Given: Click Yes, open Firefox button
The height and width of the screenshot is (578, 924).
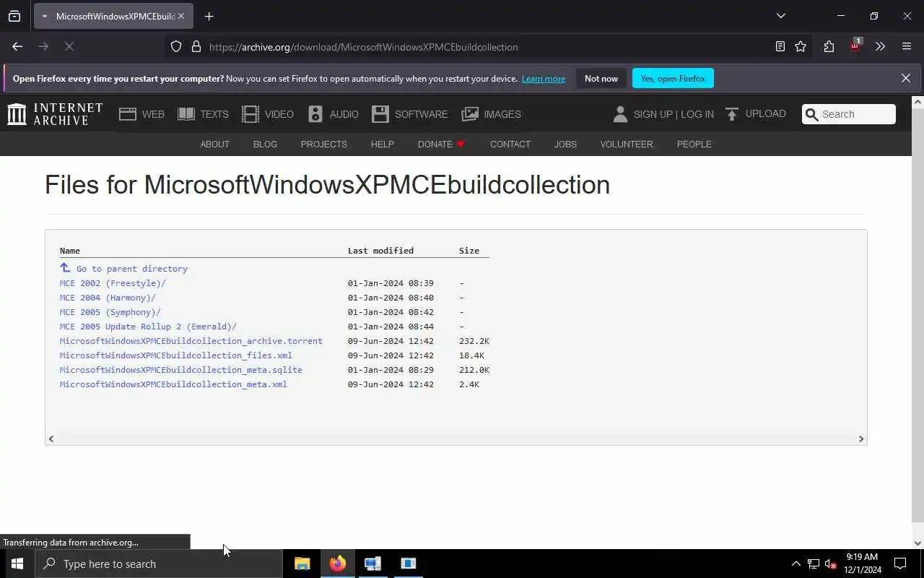Looking at the screenshot, I should coord(673,78).
